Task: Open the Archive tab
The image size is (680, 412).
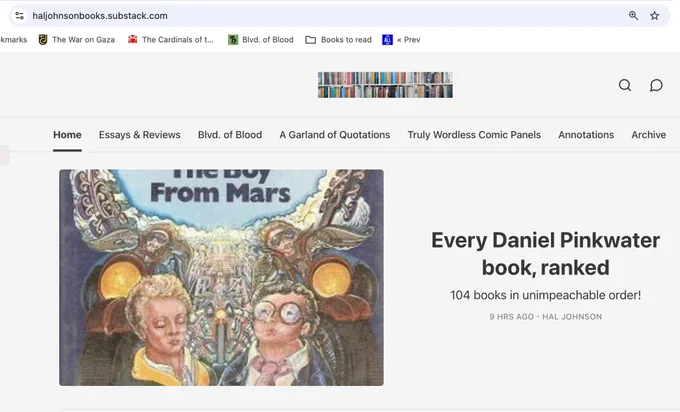Action: tap(649, 135)
